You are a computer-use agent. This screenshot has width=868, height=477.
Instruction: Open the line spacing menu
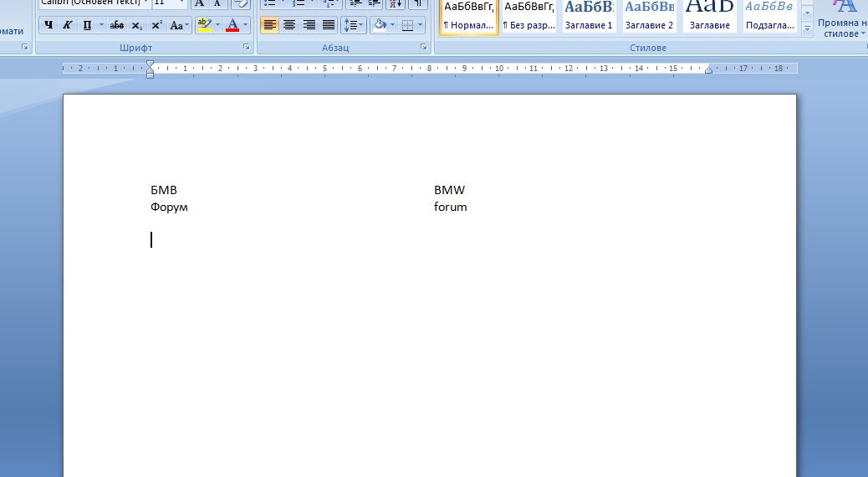click(353, 25)
